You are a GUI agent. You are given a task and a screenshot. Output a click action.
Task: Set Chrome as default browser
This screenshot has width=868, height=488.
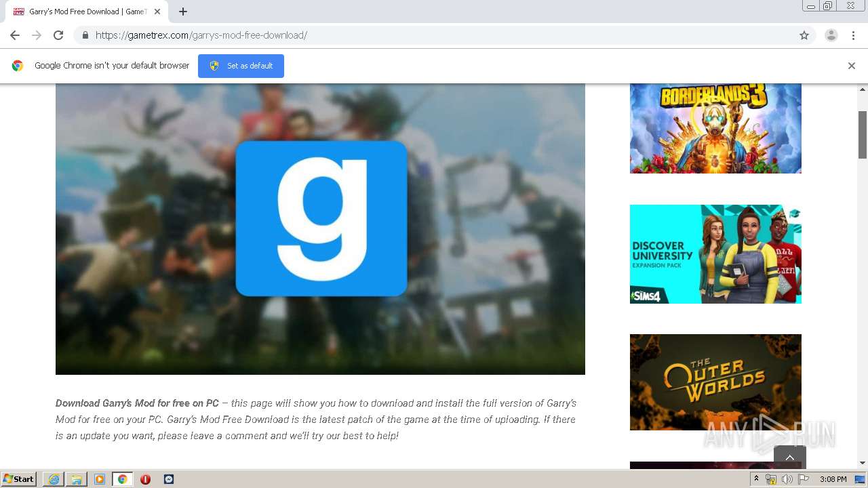[x=241, y=66]
